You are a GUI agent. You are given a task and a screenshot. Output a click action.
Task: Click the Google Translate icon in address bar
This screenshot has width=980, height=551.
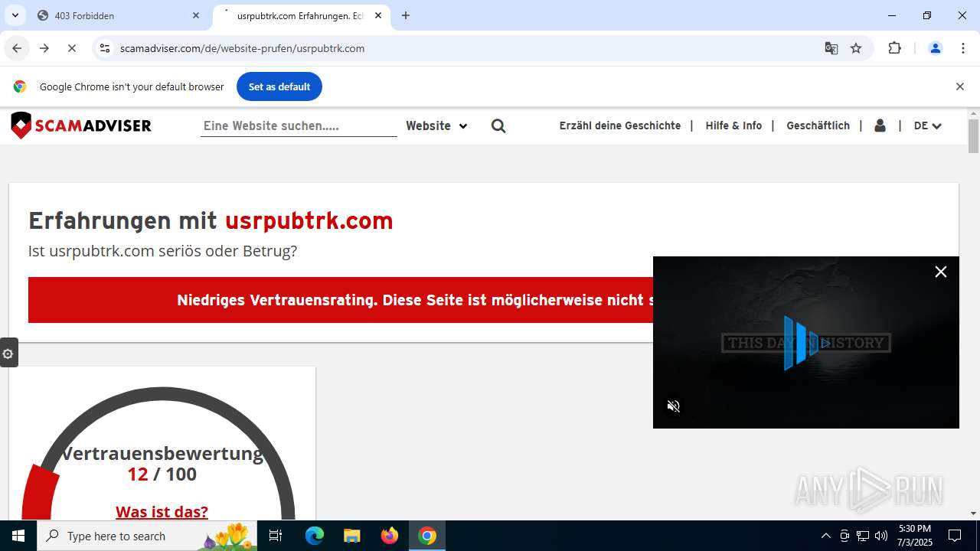(831, 48)
